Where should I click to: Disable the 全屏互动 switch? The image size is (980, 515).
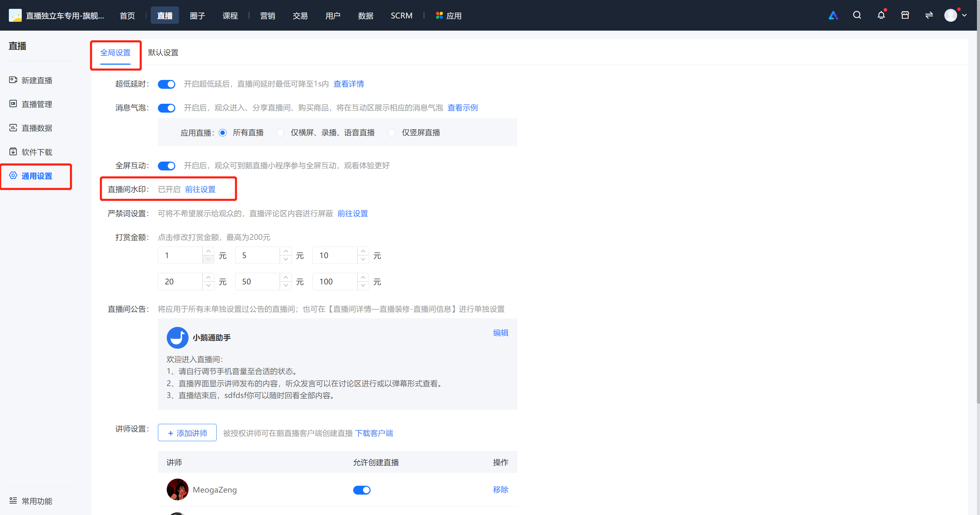167,166
